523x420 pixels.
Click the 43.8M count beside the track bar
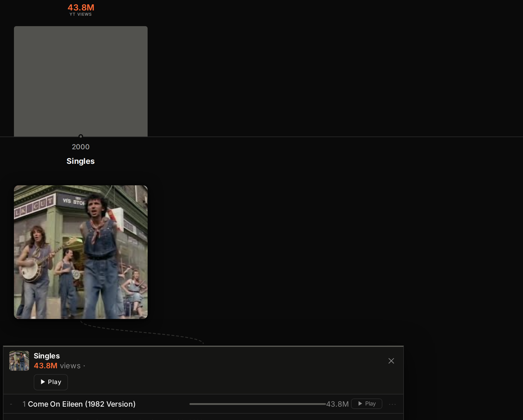pyautogui.click(x=337, y=404)
